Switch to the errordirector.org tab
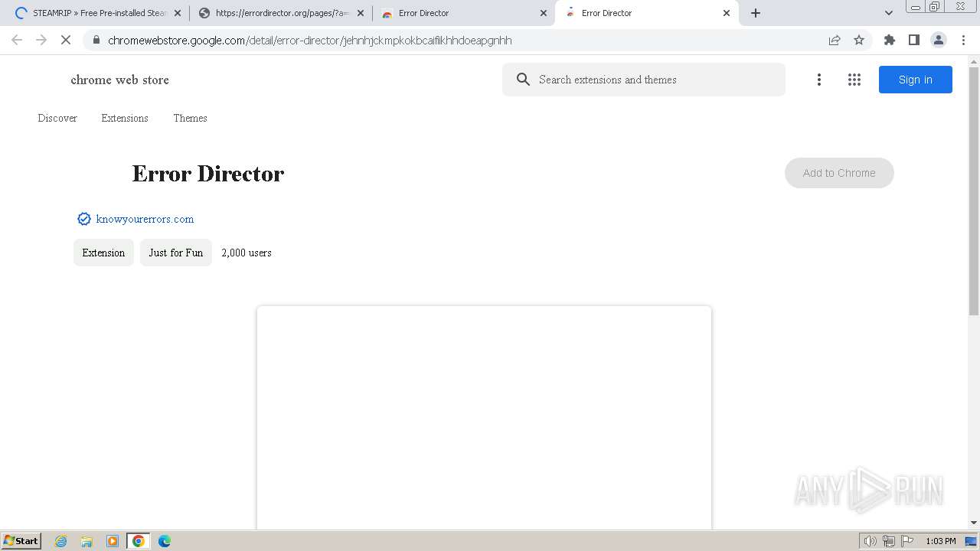 [282, 13]
